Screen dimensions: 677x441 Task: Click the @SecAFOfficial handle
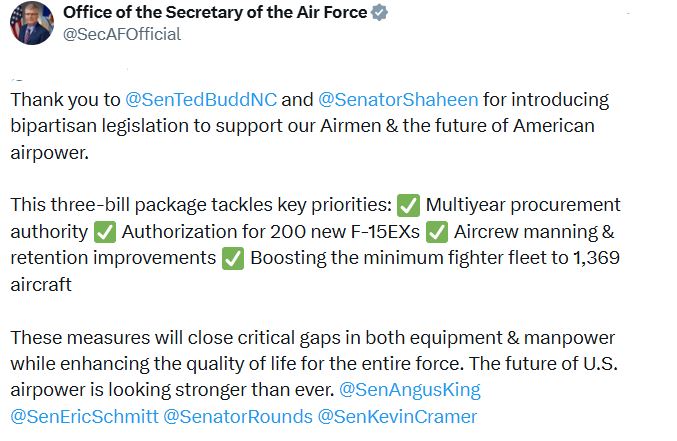click(122, 34)
